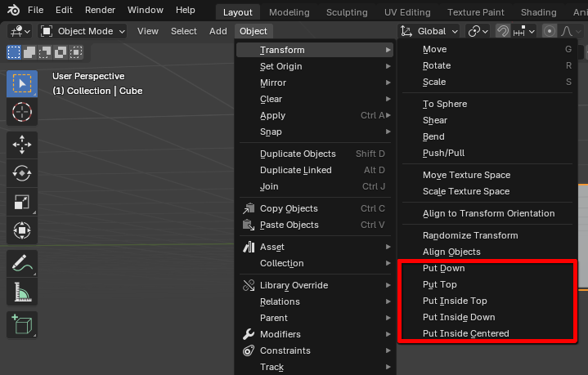Select the Annotate tool

(22, 263)
